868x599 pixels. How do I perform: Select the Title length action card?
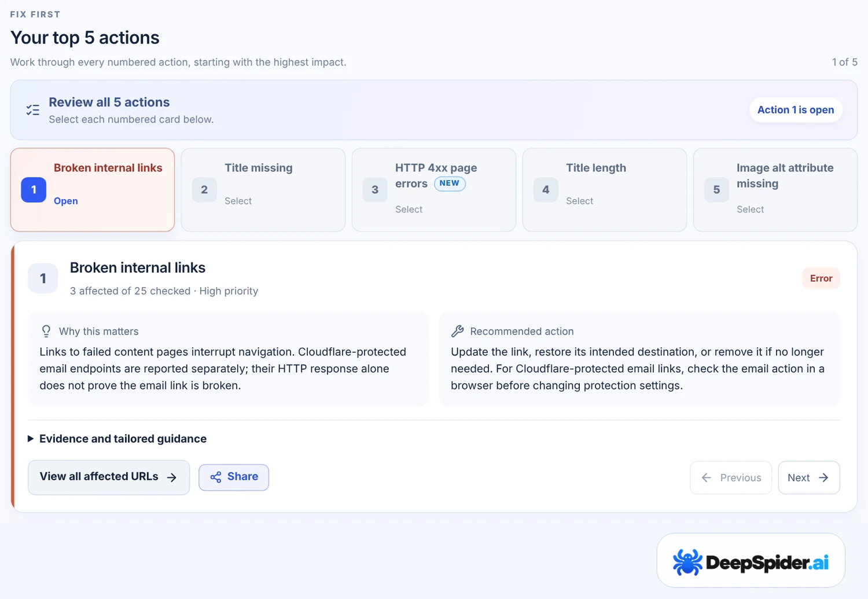605,190
